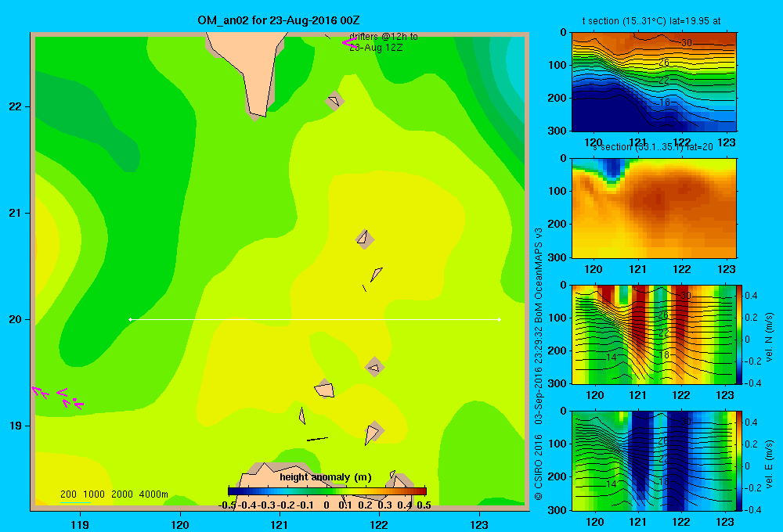Click longitude label "123" under the main map
Viewport: 783px width, 532px height.
pyautogui.click(x=479, y=524)
